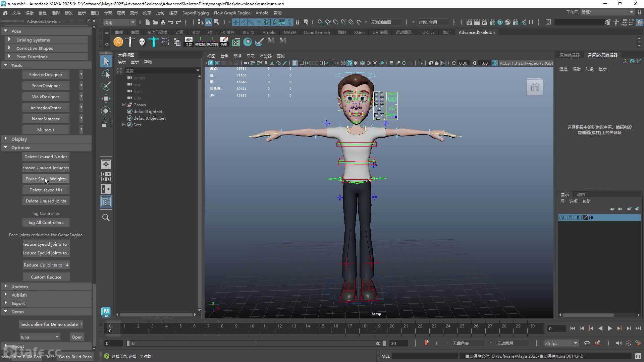Toggle the V visibility box on Hi layer
This screenshot has width=644, height=362.
(563, 218)
